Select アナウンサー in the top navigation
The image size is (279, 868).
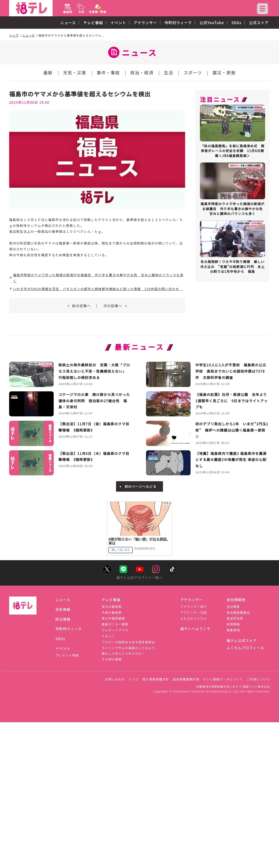pyautogui.click(x=145, y=23)
